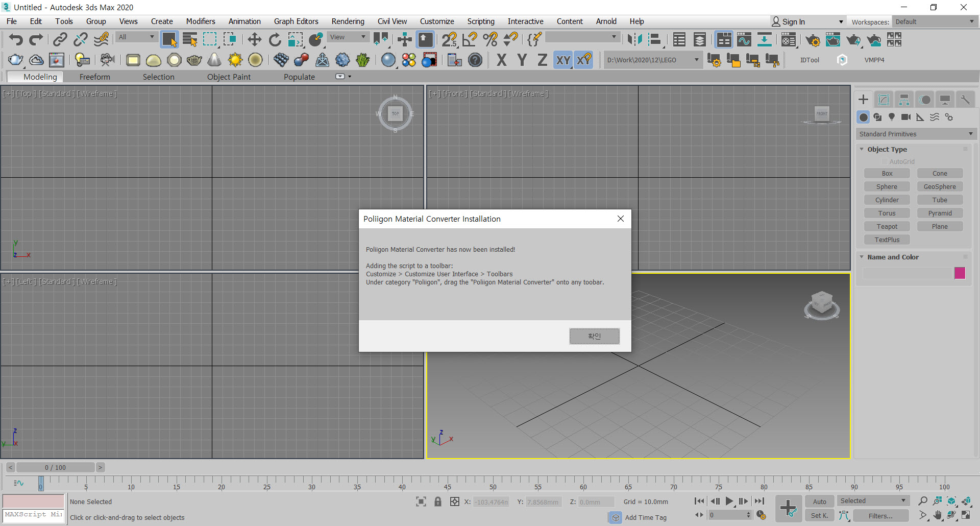Toggle 3D Snaps button
The width and height of the screenshot is (980, 526).
point(449,39)
